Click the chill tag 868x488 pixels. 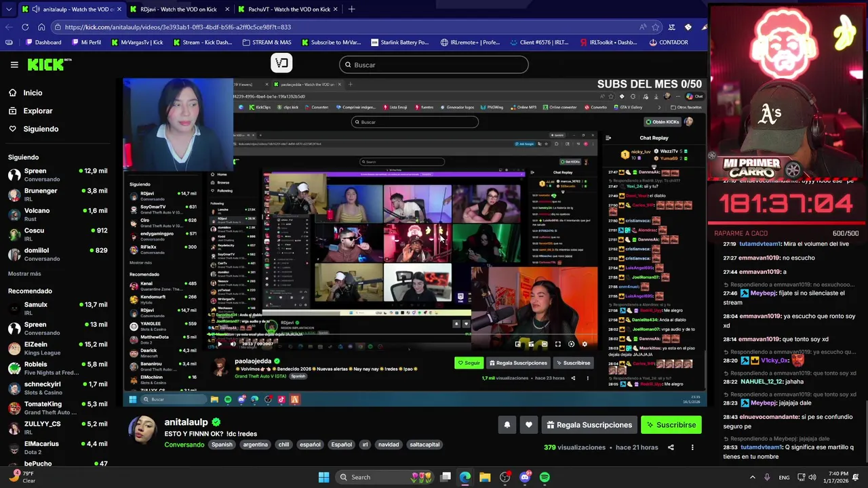(x=283, y=445)
